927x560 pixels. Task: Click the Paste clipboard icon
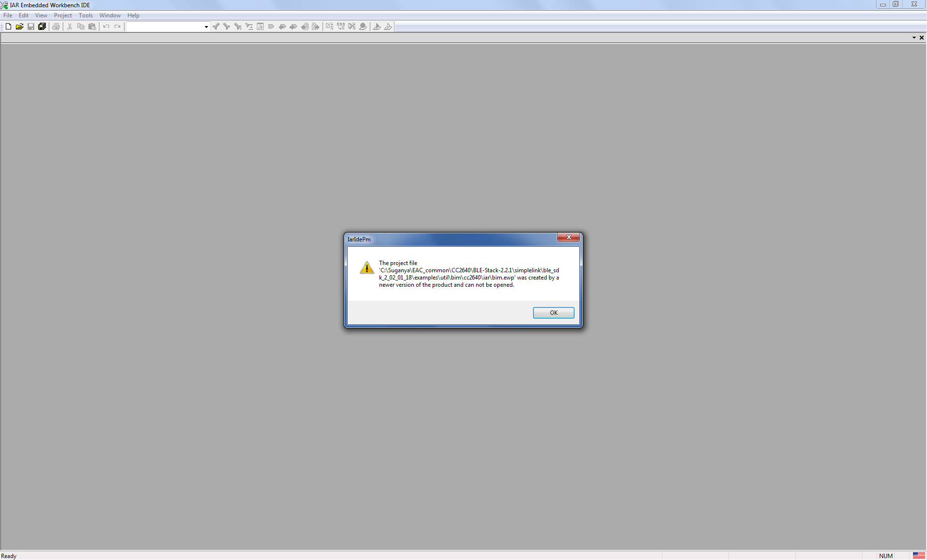coord(92,27)
